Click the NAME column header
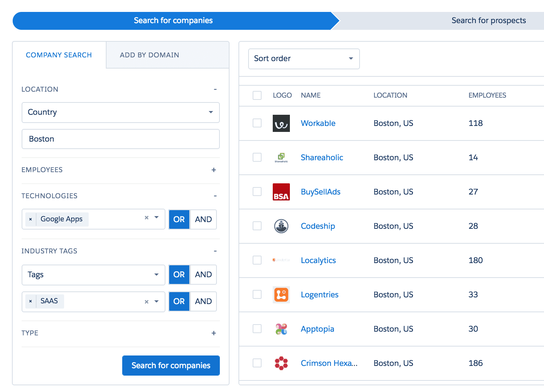The height and width of the screenshot is (392, 544). (311, 95)
